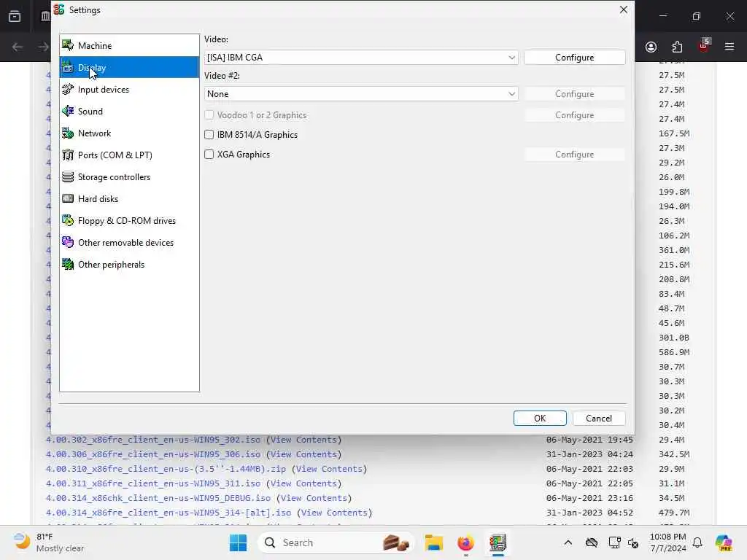The height and width of the screenshot is (560, 747).
Task: Open the Machine settings category
Action: click(x=129, y=46)
